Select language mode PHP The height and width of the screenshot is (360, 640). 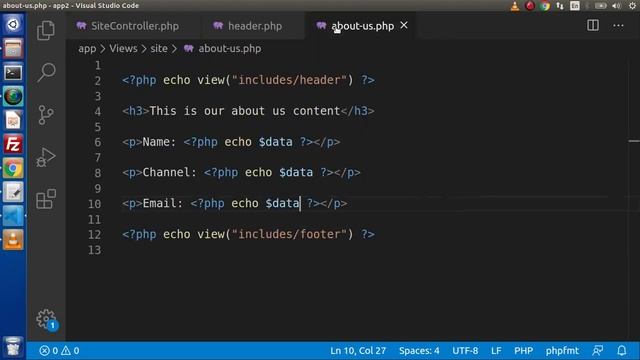click(x=523, y=351)
